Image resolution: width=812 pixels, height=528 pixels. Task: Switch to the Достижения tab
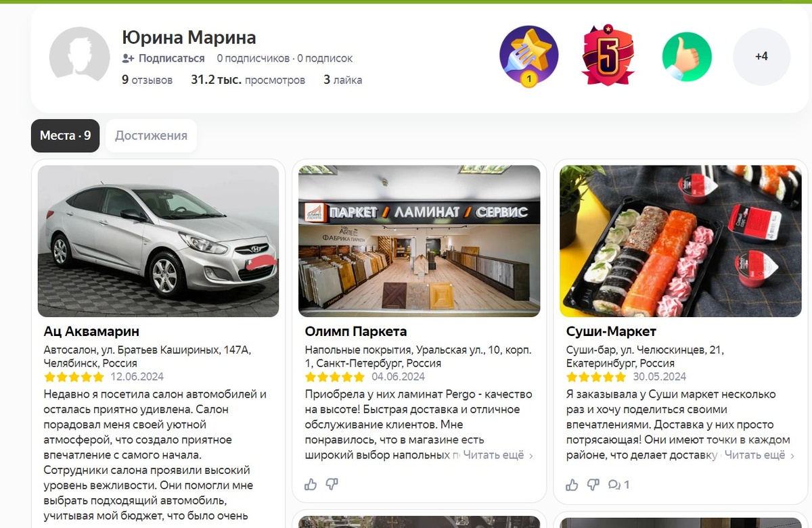pyautogui.click(x=151, y=135)
